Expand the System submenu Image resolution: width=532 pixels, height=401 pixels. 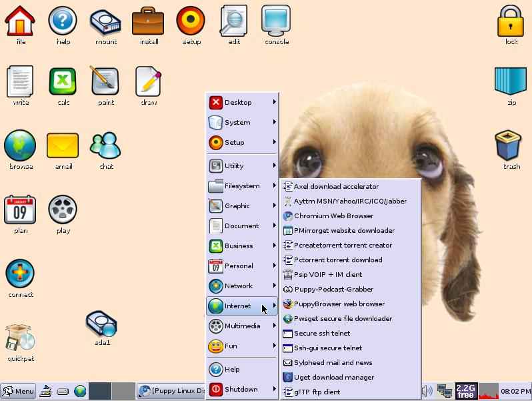(x=242, y=122)
